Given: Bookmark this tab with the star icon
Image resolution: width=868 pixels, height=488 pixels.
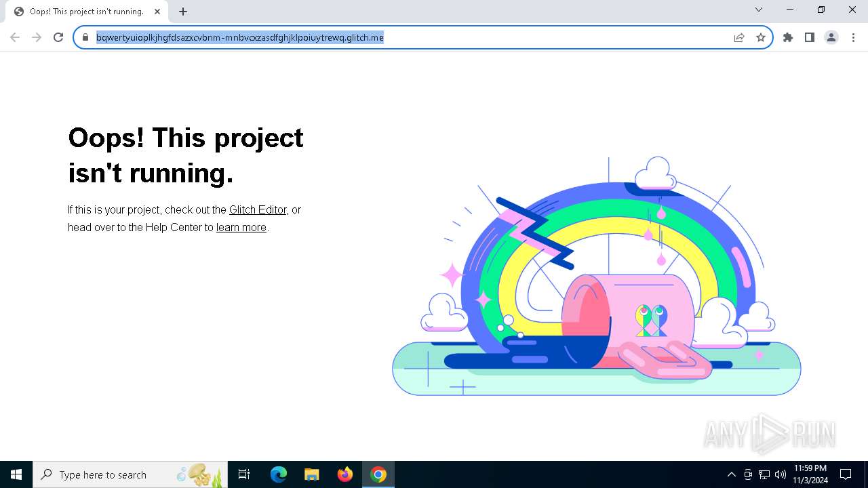Looking at the screenshot, I should pos(761,37).
